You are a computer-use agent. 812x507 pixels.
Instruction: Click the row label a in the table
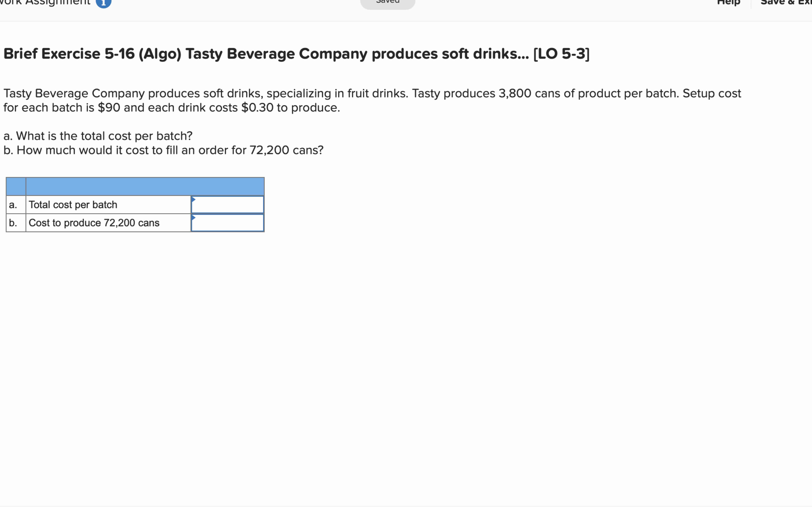[13, 204]
